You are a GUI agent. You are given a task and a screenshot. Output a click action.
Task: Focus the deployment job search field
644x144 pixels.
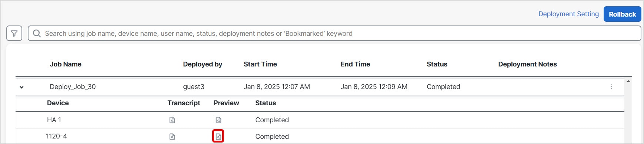[334, 33]
